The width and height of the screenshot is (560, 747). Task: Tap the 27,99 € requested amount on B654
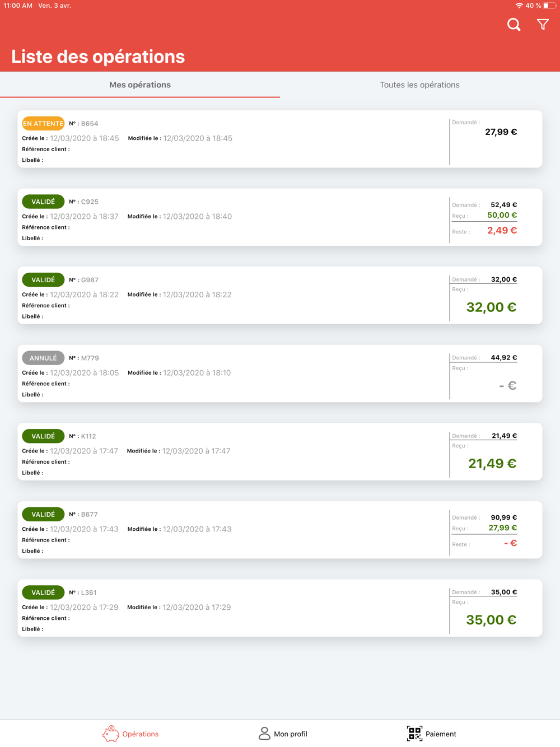[x=501, y=132]
